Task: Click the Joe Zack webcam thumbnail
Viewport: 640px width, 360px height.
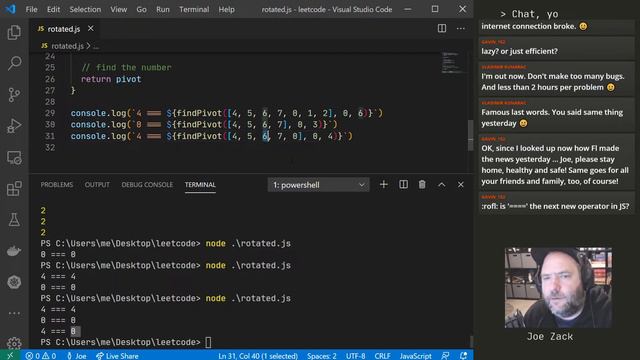Action: click(558, 287)
